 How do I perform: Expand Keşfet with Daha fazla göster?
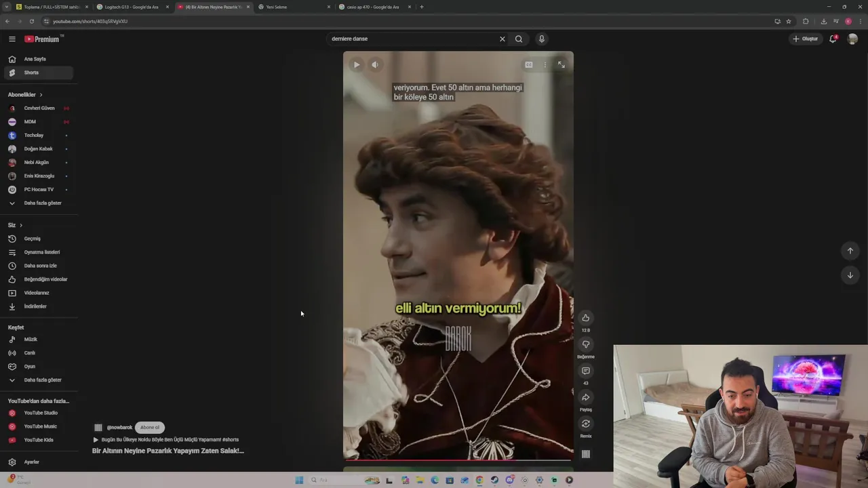(x=39, y=380)
